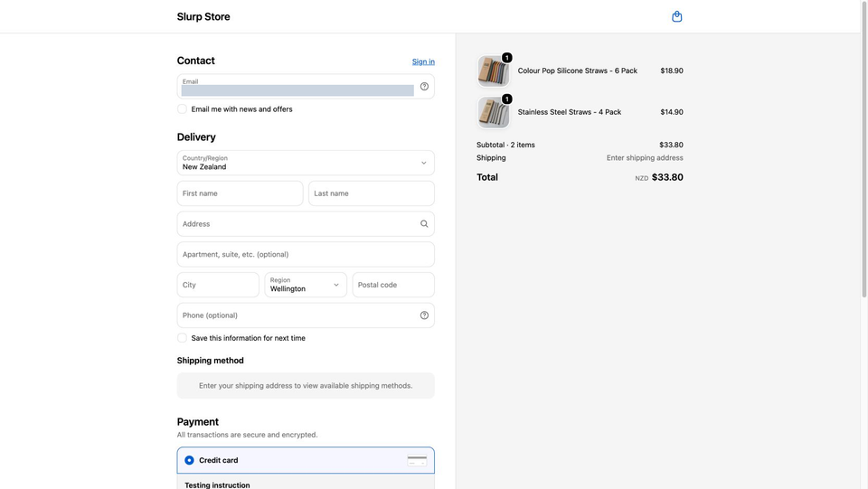Focus the Apartment, suite, etc. field

[x=306, y=255]
